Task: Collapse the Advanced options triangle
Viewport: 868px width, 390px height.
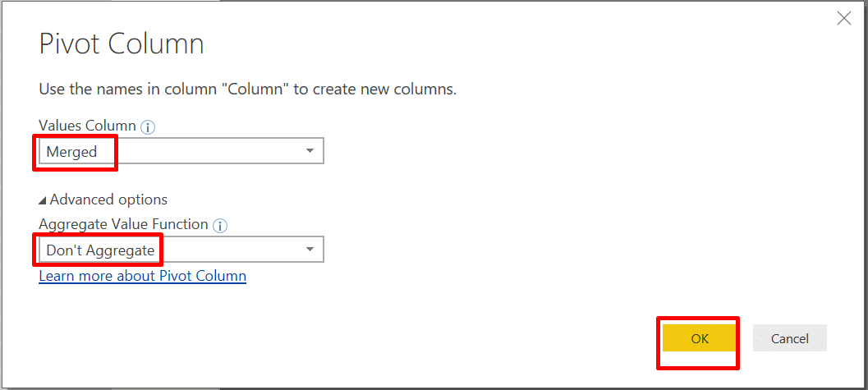Action: [43, 200]
